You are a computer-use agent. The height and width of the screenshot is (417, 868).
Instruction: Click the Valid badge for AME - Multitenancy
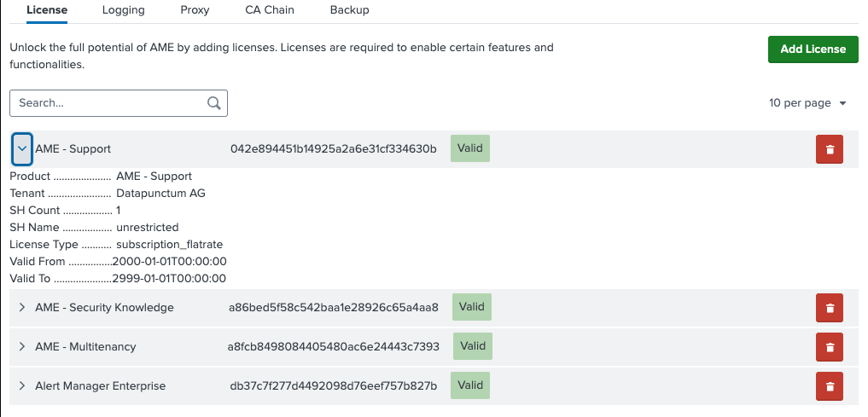pyautogui.click(x=473, y=346)
